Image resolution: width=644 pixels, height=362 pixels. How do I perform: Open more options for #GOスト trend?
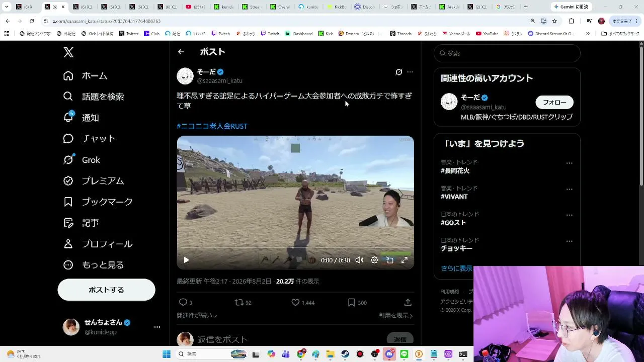[x=569, y=215]
